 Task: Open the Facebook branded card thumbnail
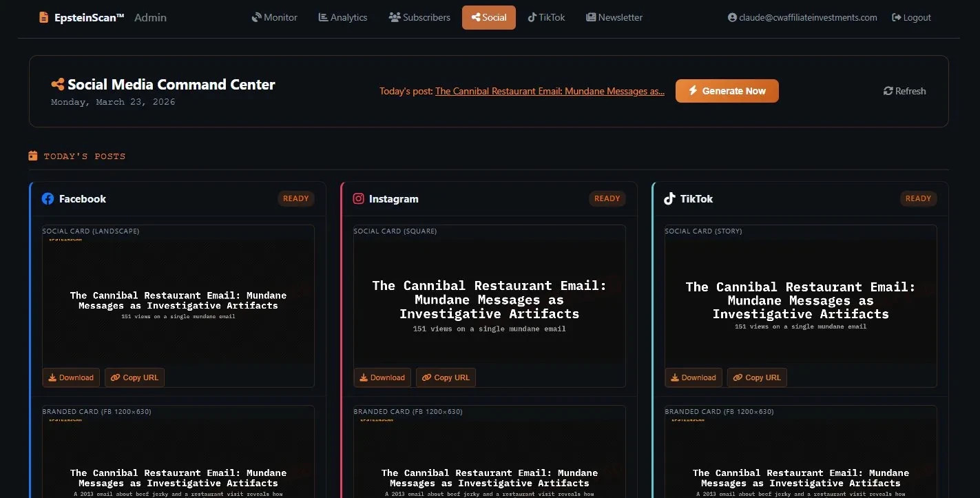(178, 457)
